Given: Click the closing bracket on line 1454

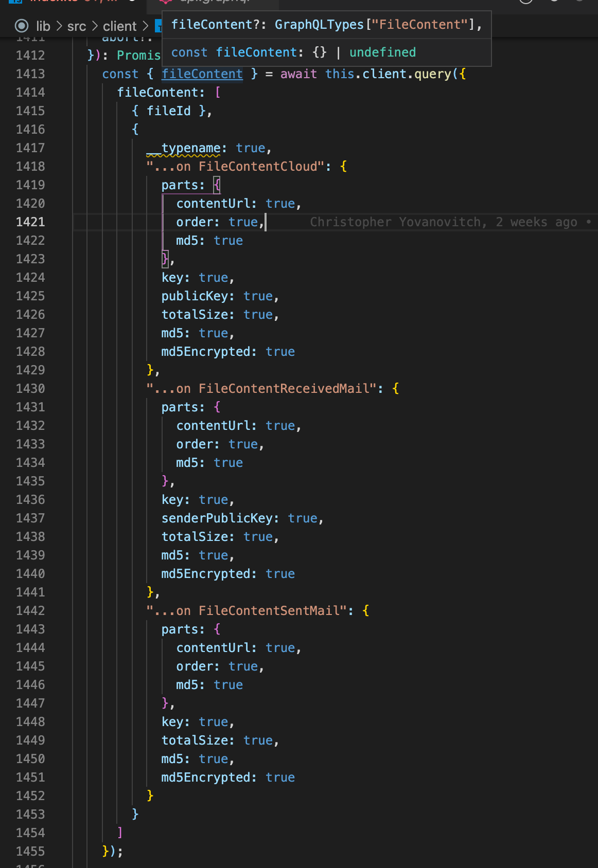Looking at the screenshot, I should pyautogui.click(x=120, y=833).
